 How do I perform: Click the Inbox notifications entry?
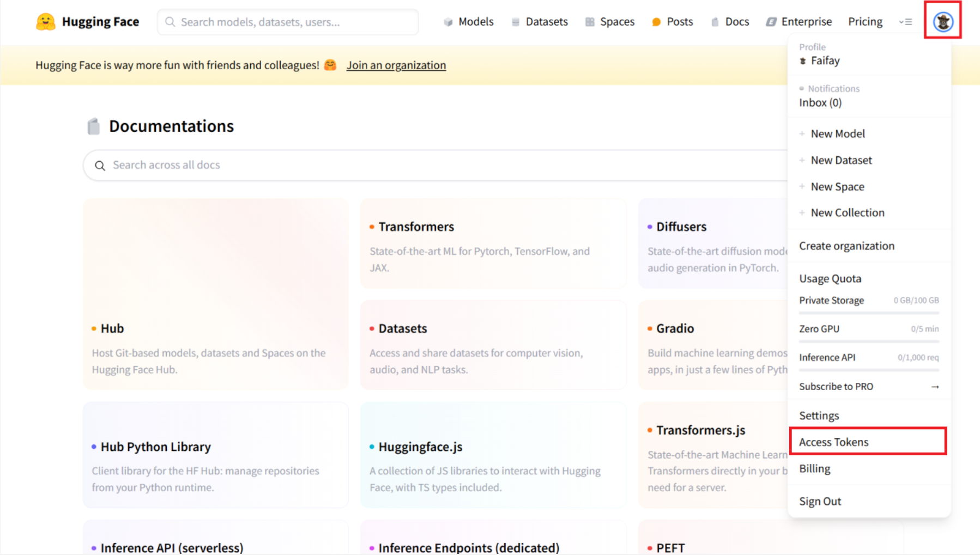[x=820, y=102]
